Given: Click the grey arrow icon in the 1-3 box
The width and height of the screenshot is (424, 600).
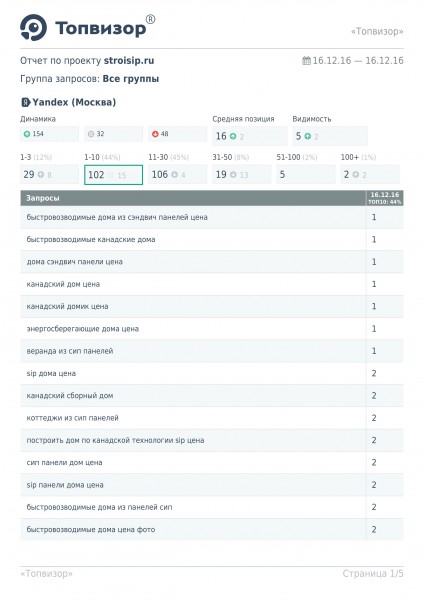Looking at the screenshot, I should pos(40,174).
